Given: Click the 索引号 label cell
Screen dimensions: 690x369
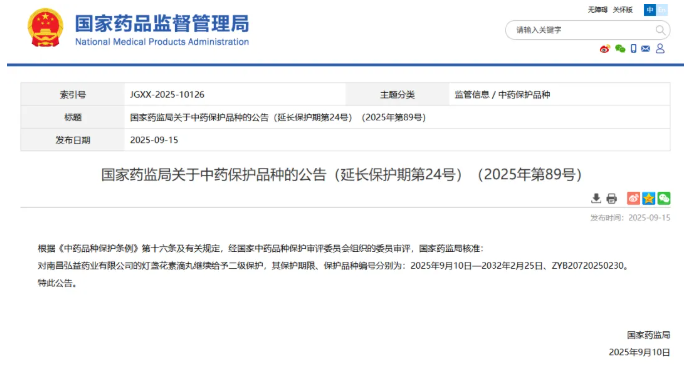Looking at the screenshot, I should coord(73,95).
